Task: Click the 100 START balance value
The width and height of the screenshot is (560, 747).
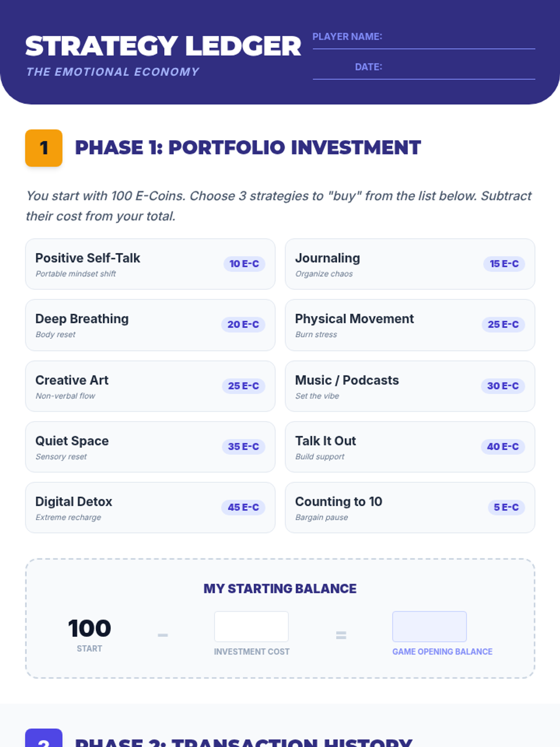Action: click(90, 628)
